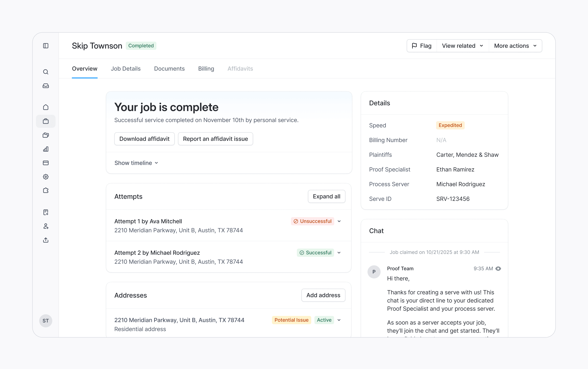588x369 pixels.
Task: Open the More actions dropdown
Action: 515,46
